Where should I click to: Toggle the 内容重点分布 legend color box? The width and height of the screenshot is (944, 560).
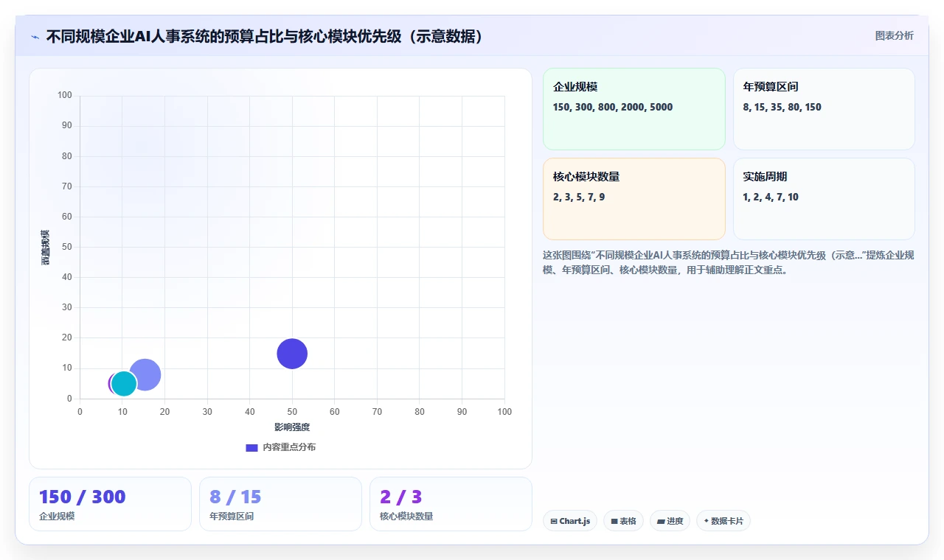[251, 447]
